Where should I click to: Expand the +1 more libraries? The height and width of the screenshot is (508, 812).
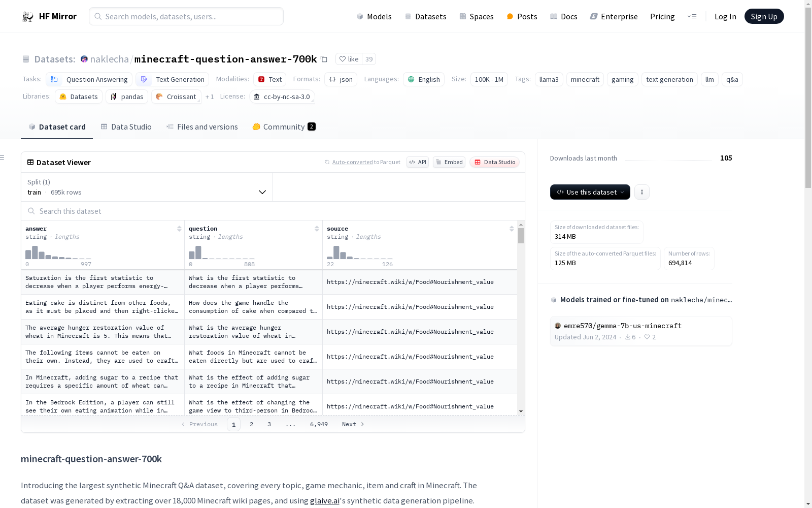[210, 97]
